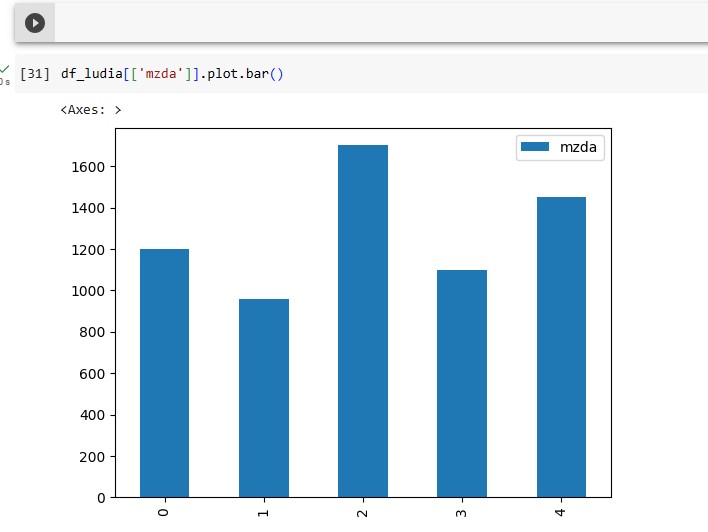708x532 pixels.
Task: Click the bar for index 0
Action: 164,373
